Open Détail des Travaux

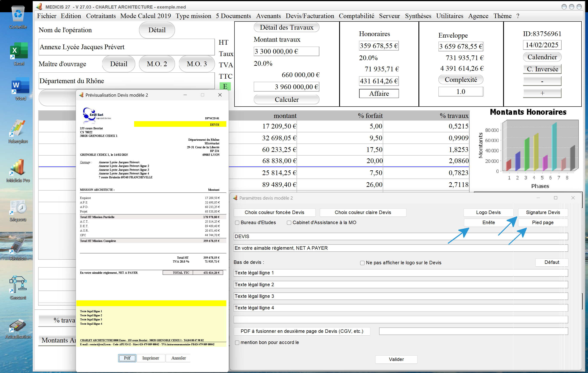click(286, 27)
